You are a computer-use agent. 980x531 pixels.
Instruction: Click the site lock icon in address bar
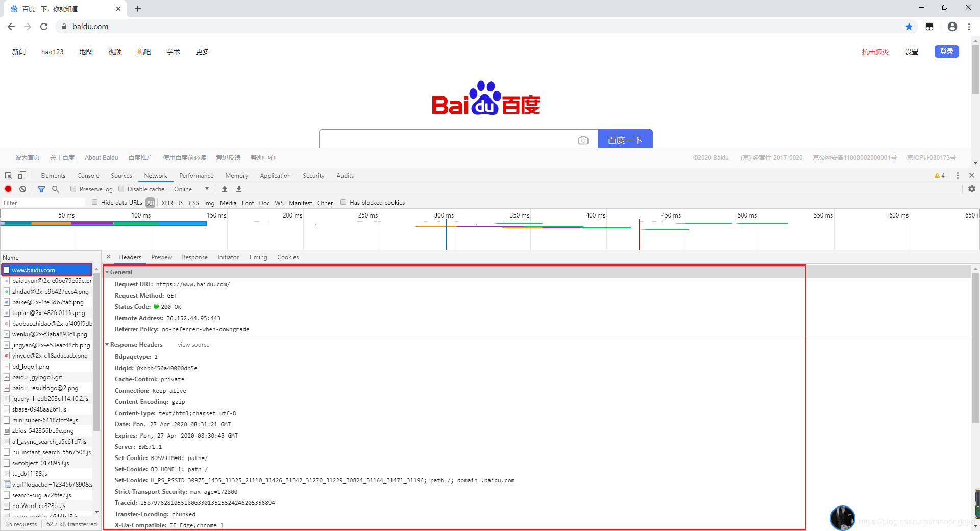pos(64,27)
